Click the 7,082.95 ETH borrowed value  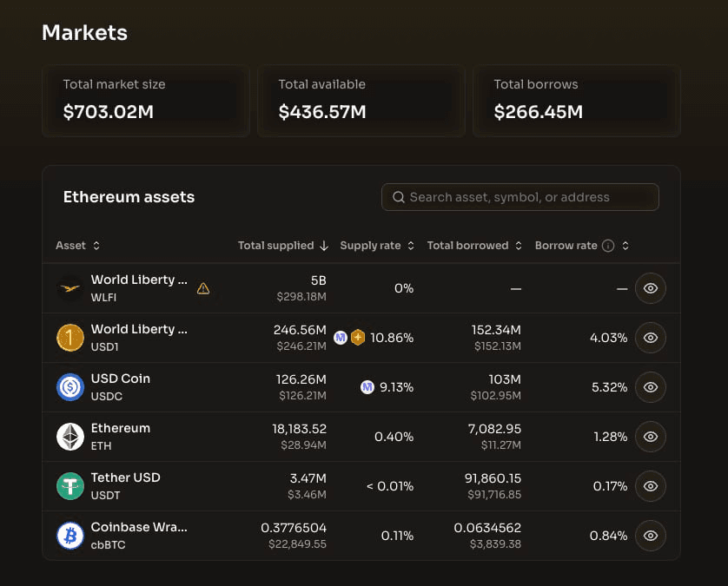pos(494,429)
